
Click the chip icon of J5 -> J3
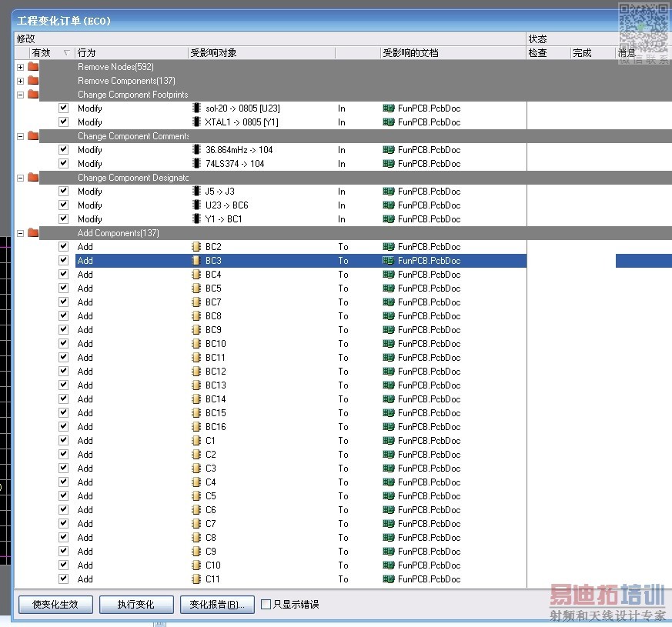(197, 192)
